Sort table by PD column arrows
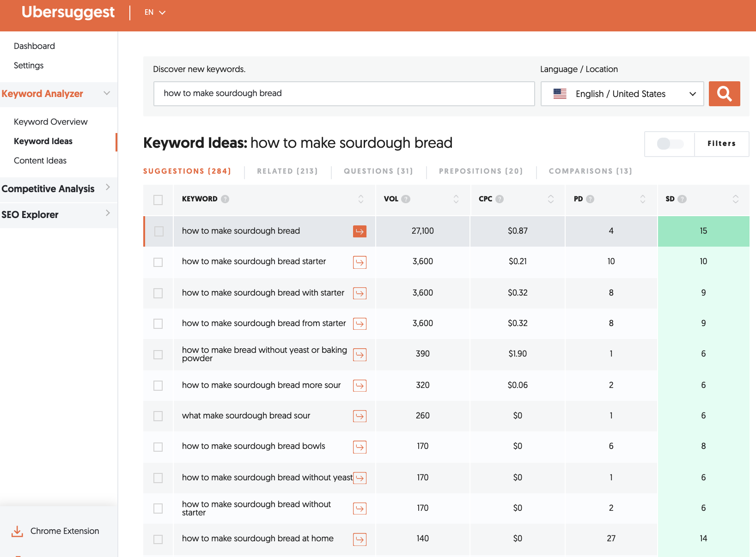Viewport: 756px width, 557px height. (x=643, y=199)
